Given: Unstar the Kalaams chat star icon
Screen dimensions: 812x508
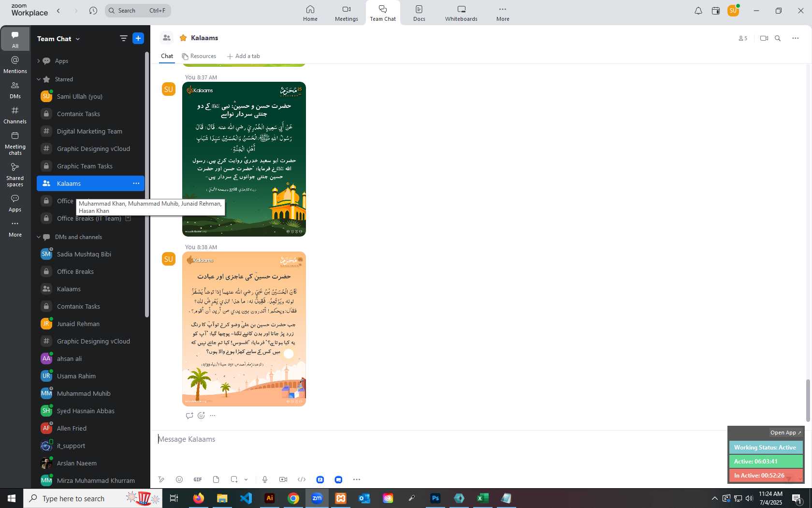Looking at the screenshot, I should point(183,38).
